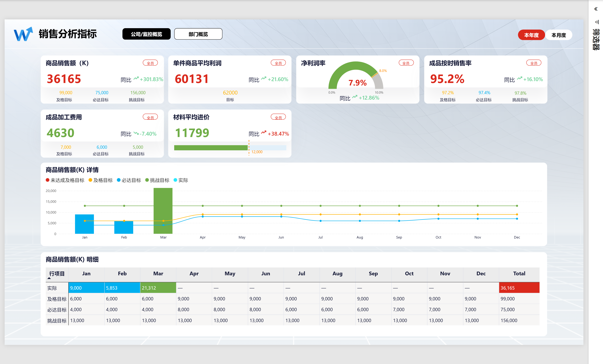Click the upward trend arrow beside +301.83%
The width and height of the screenshot is (603, 364).
click(x=136, y=79)
